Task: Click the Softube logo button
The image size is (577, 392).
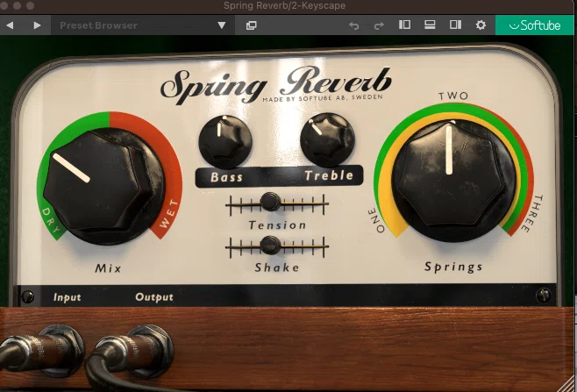Action: (x=534, y=25)
